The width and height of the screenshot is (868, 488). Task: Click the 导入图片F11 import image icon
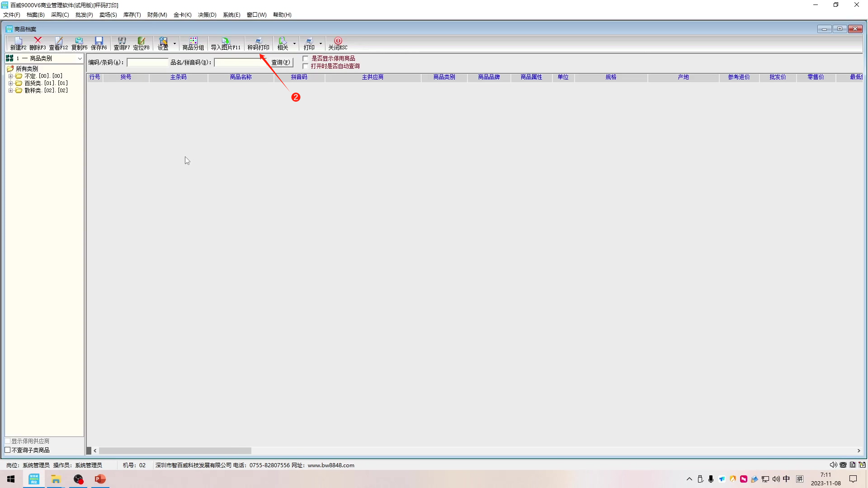click(225, 43)
